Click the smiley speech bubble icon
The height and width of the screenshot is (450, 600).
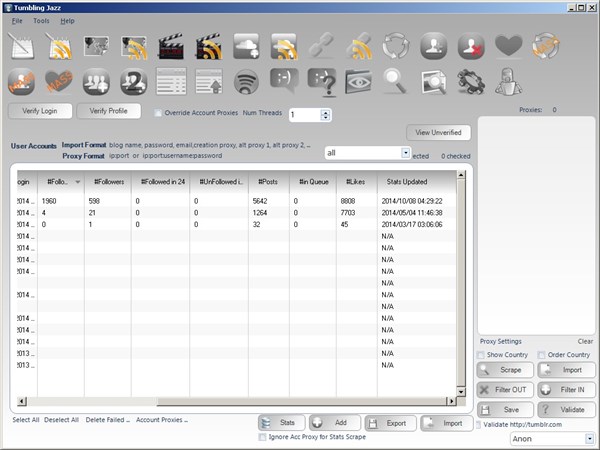click(x=284, y=81)
